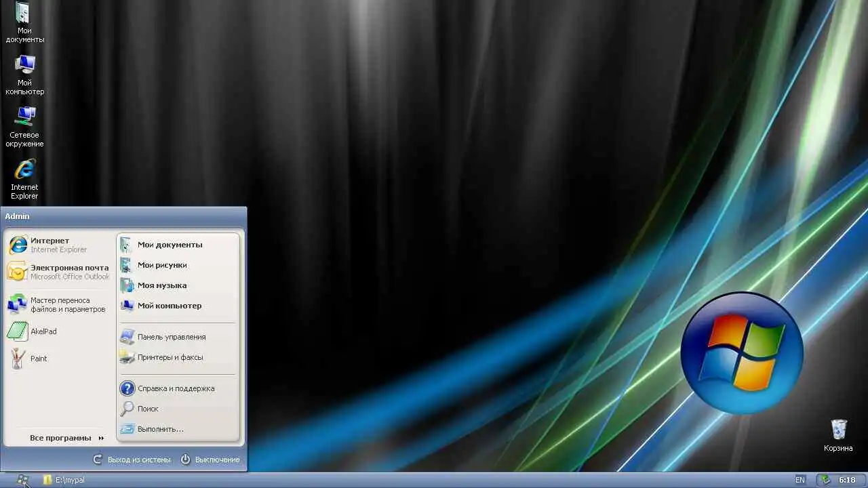
Task: Launch Интернет Internet Explorer from Start menu
Action: (x=60, y=245)
